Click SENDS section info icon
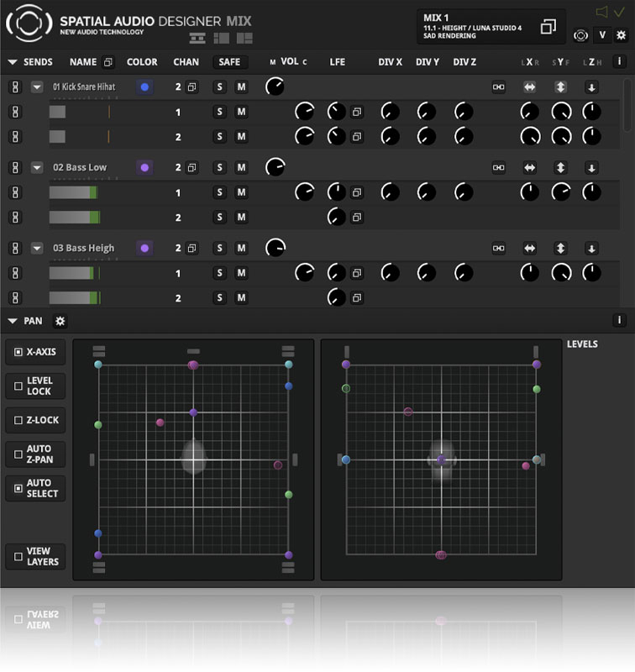The height and width of the screenshot is (672, 635). coord(620,61)
